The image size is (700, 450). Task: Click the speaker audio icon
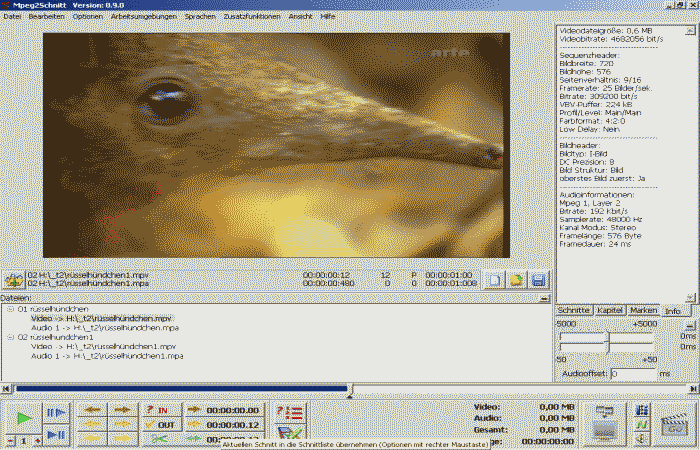[641, 437]
